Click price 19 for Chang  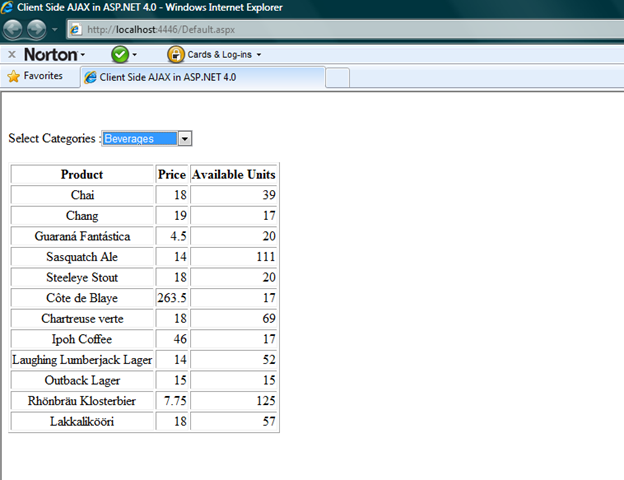coord(172,216)
